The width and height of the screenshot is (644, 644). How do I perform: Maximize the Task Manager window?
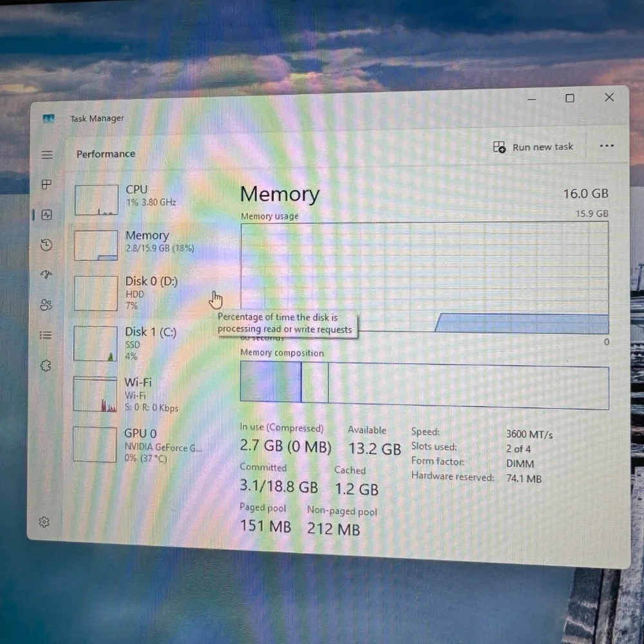point(570,98)
